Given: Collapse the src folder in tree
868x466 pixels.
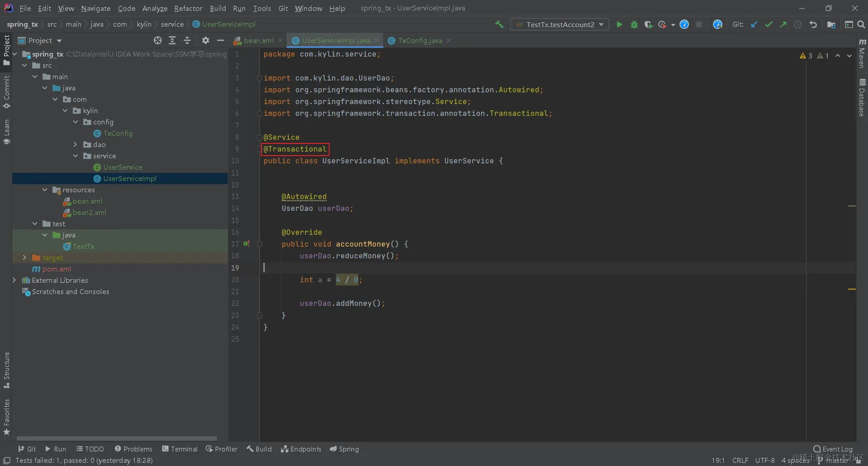Looking at the screenshot, I should pos(25,66).
